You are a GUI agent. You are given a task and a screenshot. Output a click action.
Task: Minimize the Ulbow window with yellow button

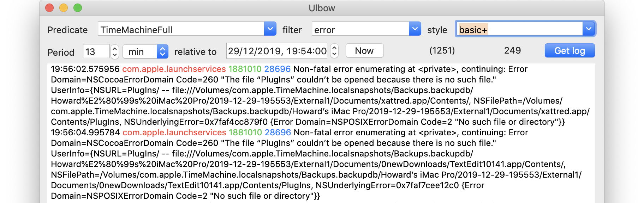[x=64, y=8]
